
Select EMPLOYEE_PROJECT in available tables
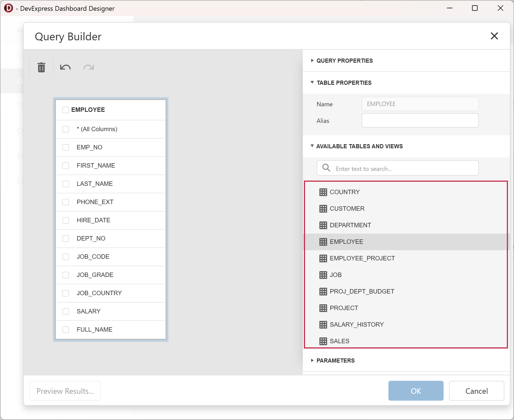[406, 258]
